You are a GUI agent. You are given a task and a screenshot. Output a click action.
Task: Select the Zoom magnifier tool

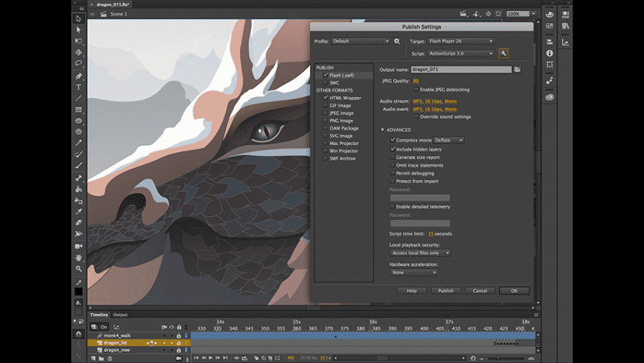point(79,267)
